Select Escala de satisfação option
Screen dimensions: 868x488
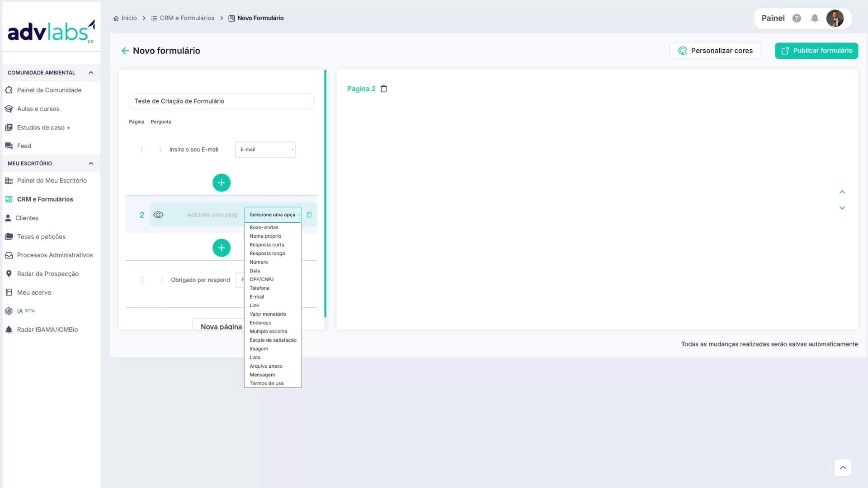[273, 340]
